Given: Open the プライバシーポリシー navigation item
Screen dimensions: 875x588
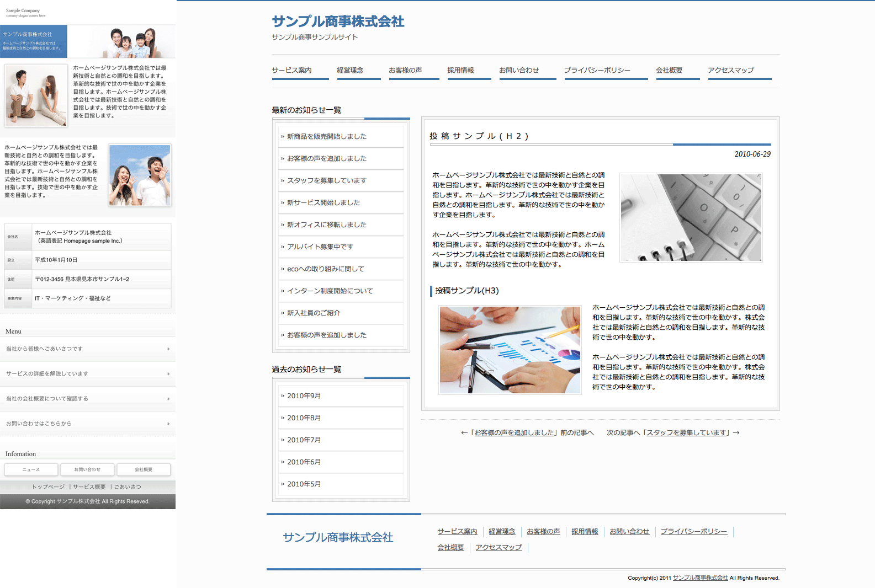Looking at the screenshot, I should point(597,71).
